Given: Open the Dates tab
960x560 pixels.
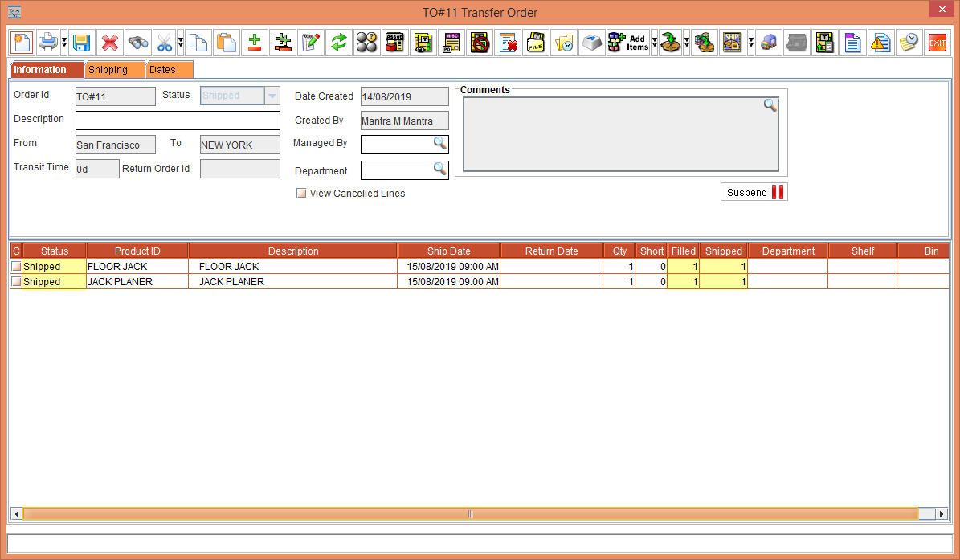Looking at the screenshot, I should (x=169, y=70).
